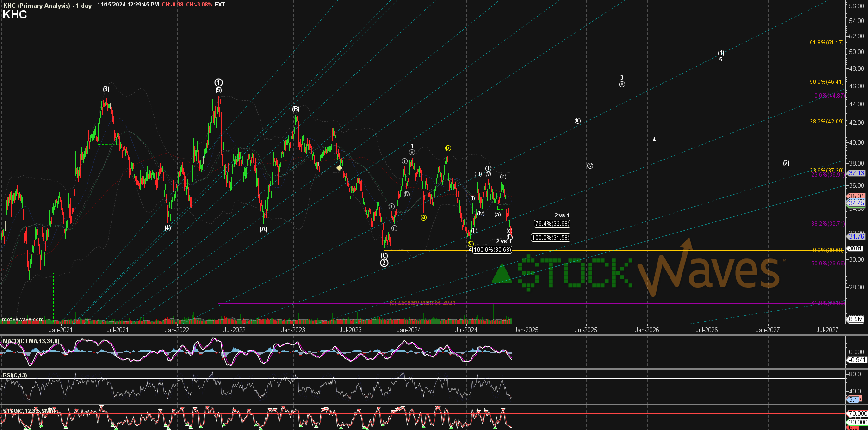Select the (3) wave label at 2021 peak
The image size is (868, 430).
click(106, 89)
